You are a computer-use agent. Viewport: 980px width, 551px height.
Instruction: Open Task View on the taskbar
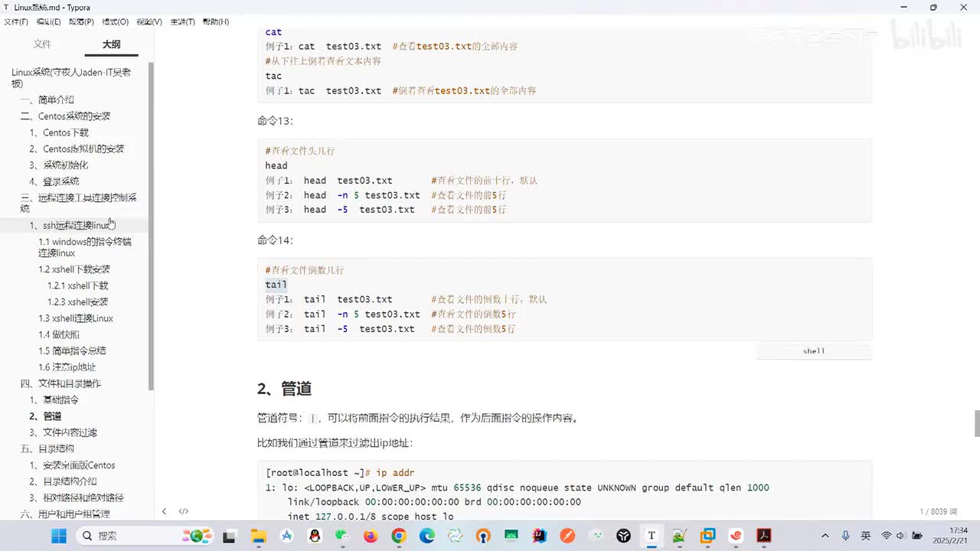pos(229,536)
